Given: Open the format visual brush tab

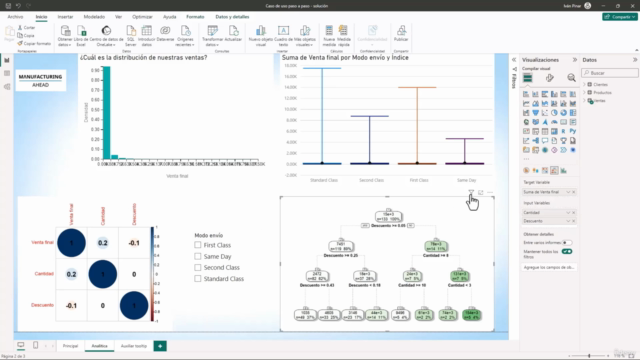Looking at the screenshot, I should (550, 78).
